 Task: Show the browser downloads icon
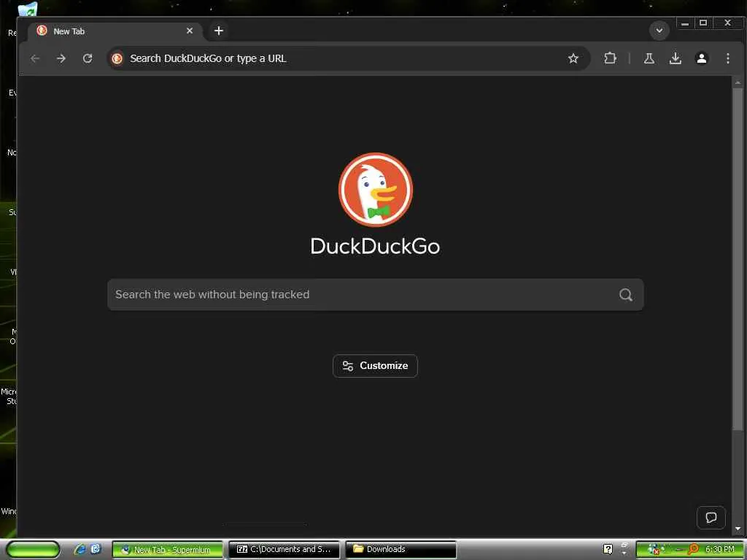(675, 58)
